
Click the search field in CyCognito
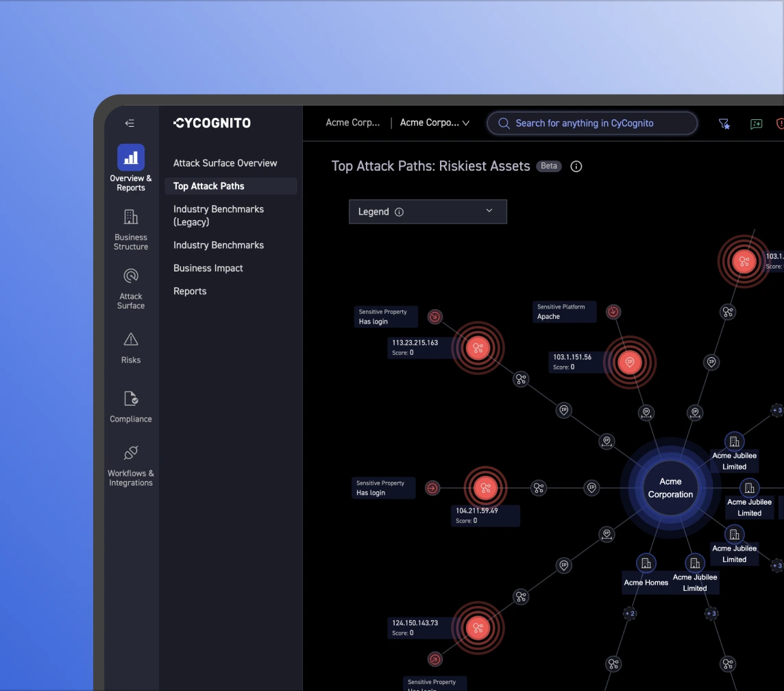point(592,123)
